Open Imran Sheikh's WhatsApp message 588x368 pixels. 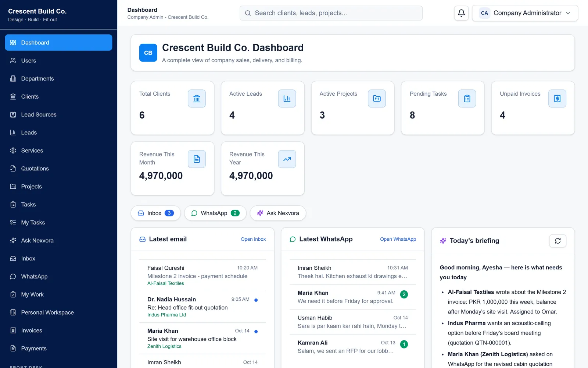coord(353,272)
